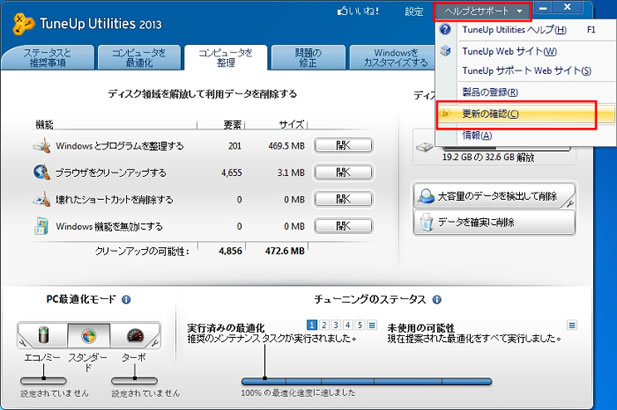This screenshot has height=410, width=617.
Task: Click the ブラウザをクリーンアップする globe icon
Action: (x=42, y=171)
